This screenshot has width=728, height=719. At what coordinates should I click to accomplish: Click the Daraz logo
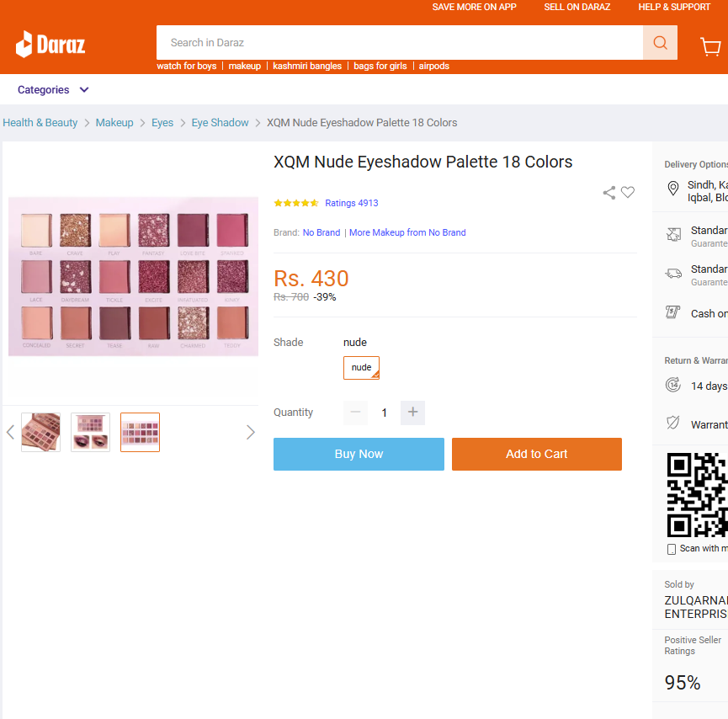(x=50, y=45)
